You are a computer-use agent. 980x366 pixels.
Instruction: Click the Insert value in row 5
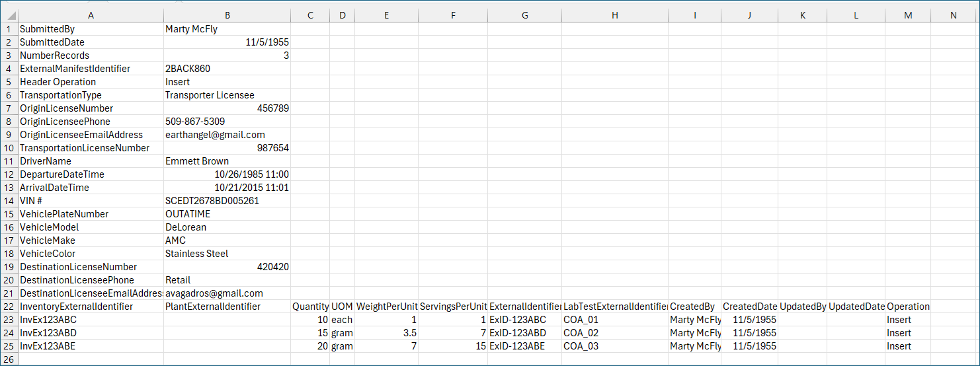coord(227,82)
